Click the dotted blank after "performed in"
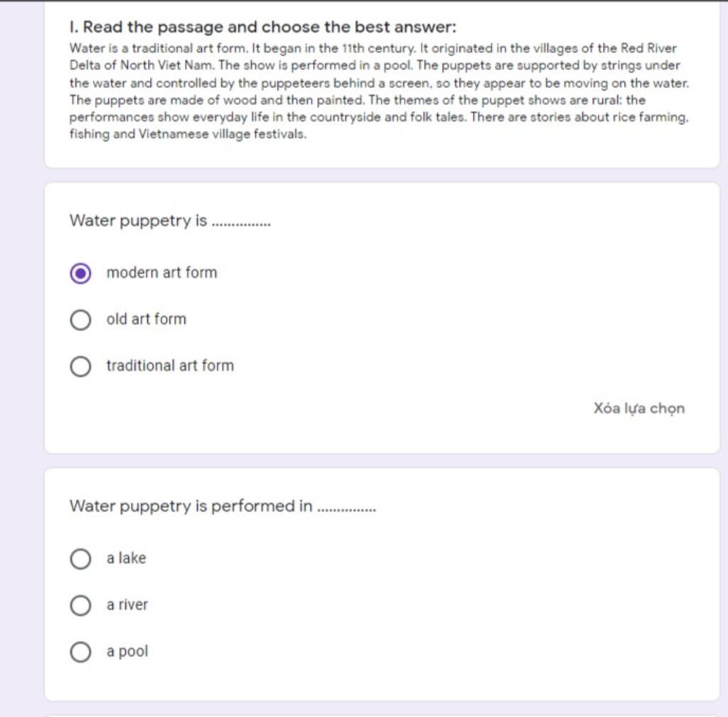 click(346, 510)
